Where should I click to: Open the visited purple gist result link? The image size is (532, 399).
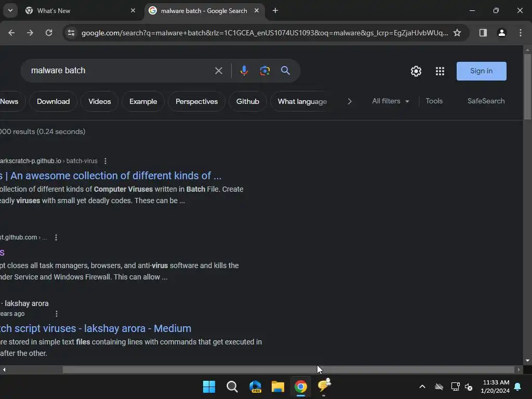pos(2,252)
